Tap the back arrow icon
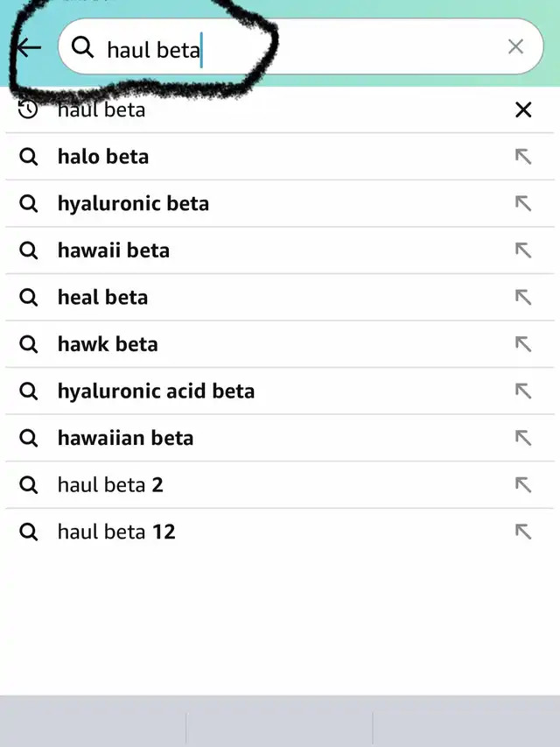 29,47
